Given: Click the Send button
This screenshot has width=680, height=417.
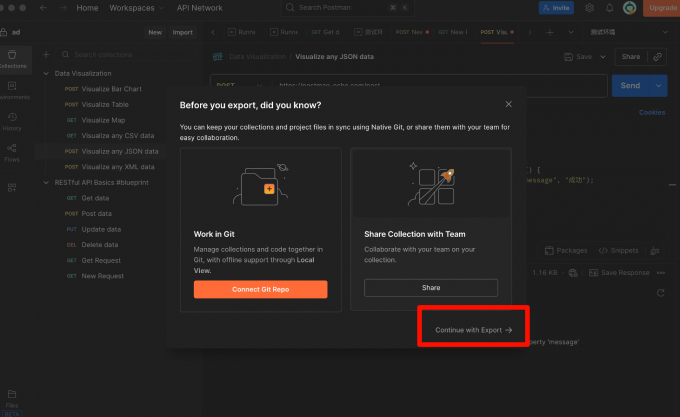Looking at the screenshot, I should [630, 85].
